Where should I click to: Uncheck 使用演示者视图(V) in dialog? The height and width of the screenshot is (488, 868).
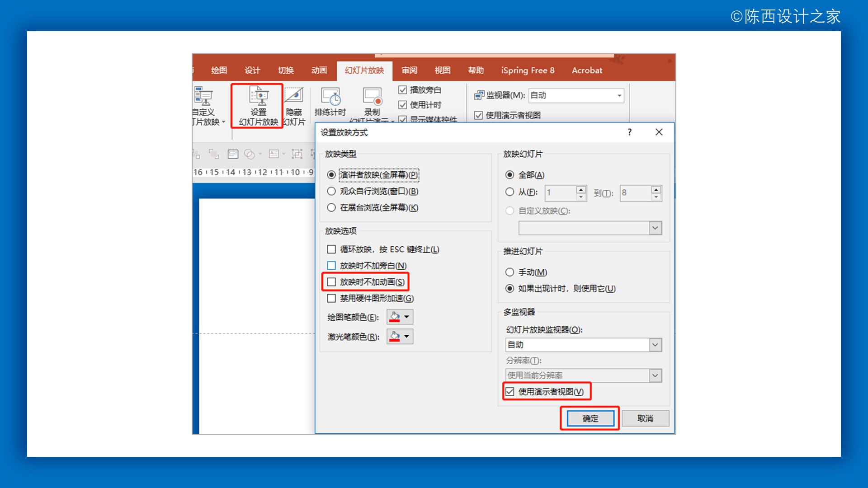pyautogui.click(x=510, y=392)
